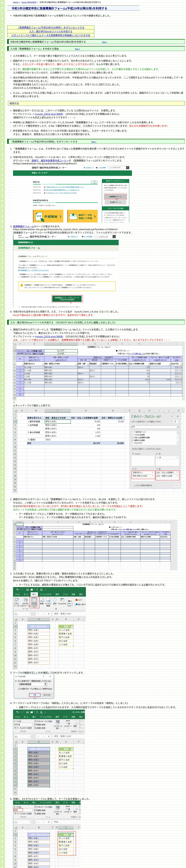Open 入力・集計用のExcelファイルを作成する contents link
This screenshot has height=868, width=186.
coord(51,31)
